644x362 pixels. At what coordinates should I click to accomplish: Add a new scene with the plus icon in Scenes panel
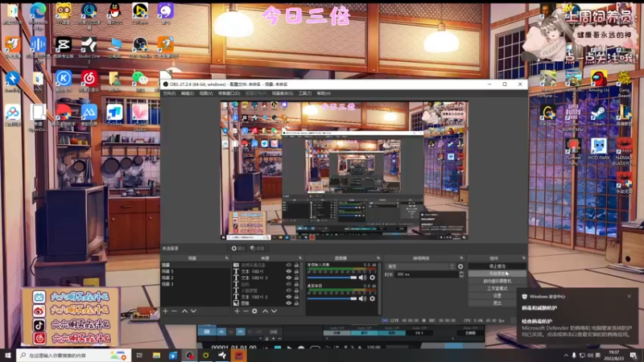166,311
